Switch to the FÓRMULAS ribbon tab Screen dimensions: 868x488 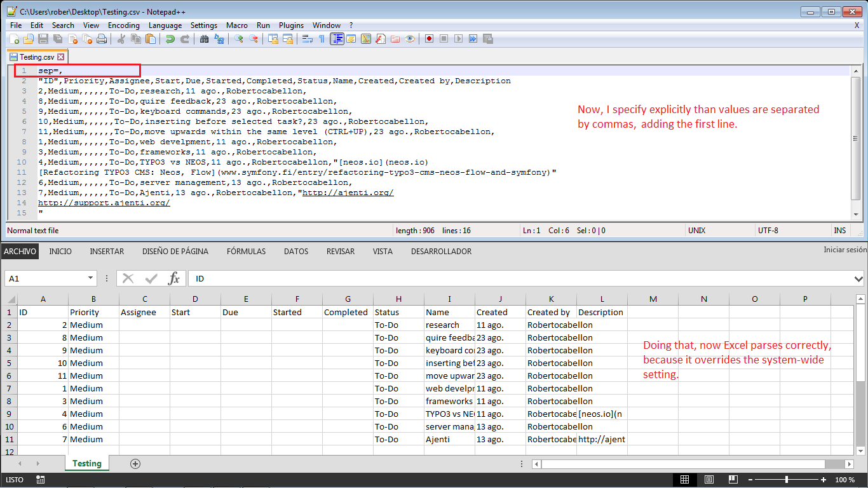pyautogui.click(x=246, y=251)
